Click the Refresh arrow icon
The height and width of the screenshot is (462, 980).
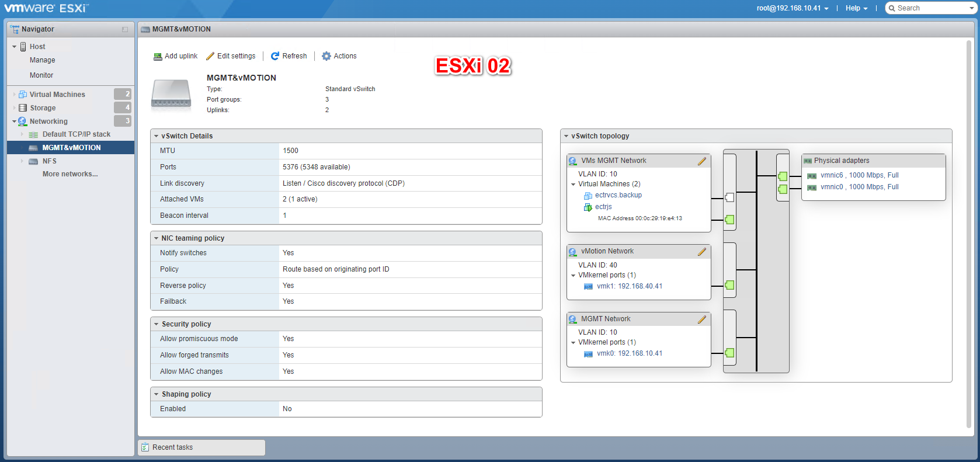[x=275, y=56]
